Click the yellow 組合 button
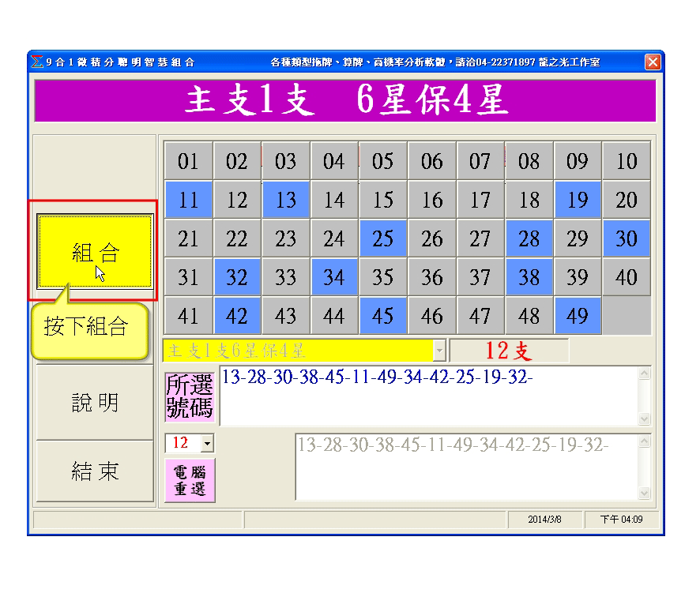Screen dimensions: 700x593 tap(95, 252)
